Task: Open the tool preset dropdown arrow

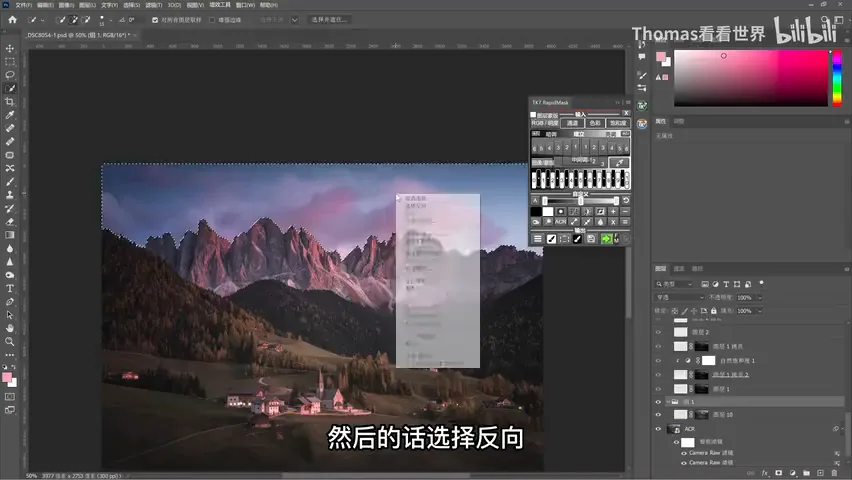Action: (x=42, y=20)
